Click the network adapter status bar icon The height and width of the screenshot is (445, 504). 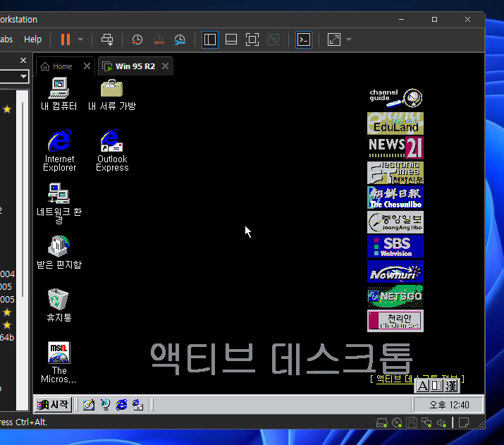426,422
